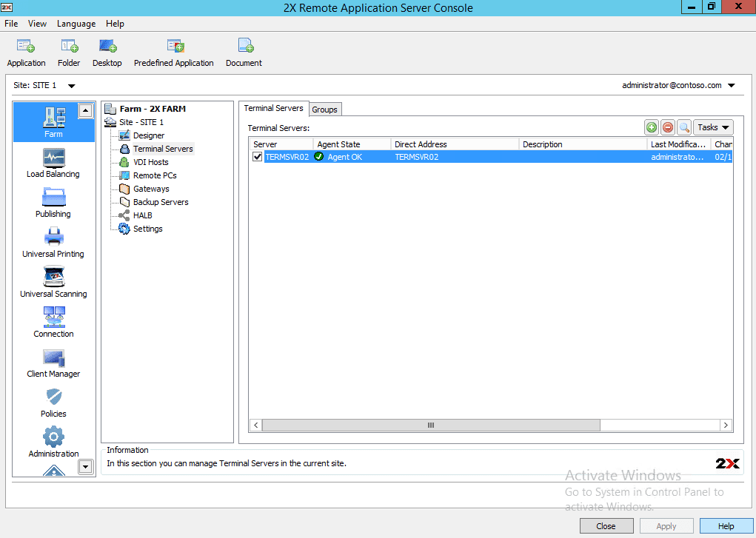Open the Language menu
This screenshot has height=538, width=756.
76,24
